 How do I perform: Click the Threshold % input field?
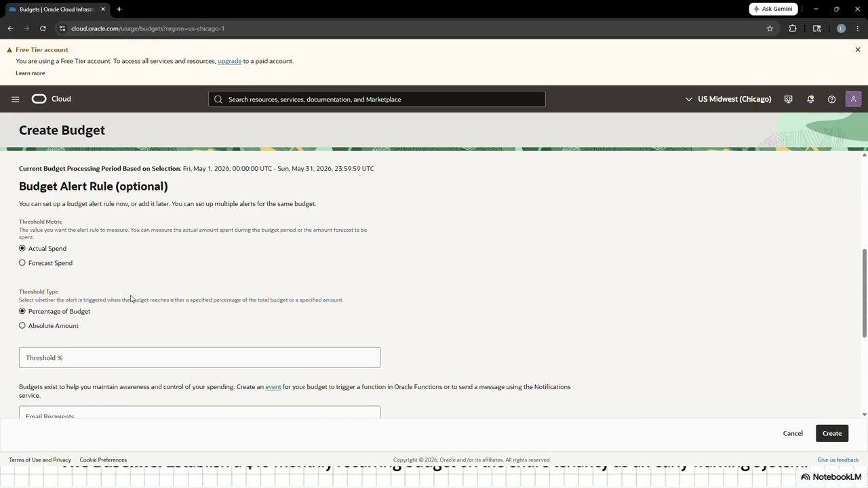tap(199, 357)
